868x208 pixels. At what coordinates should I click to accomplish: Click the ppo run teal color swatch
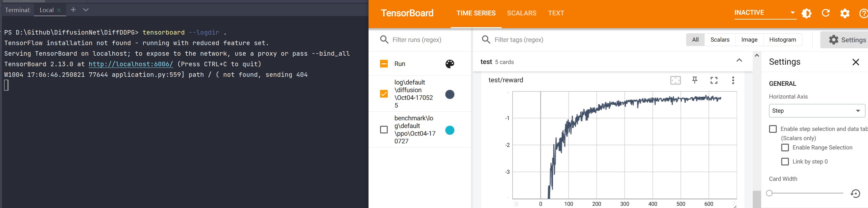[x=450, y=130]
